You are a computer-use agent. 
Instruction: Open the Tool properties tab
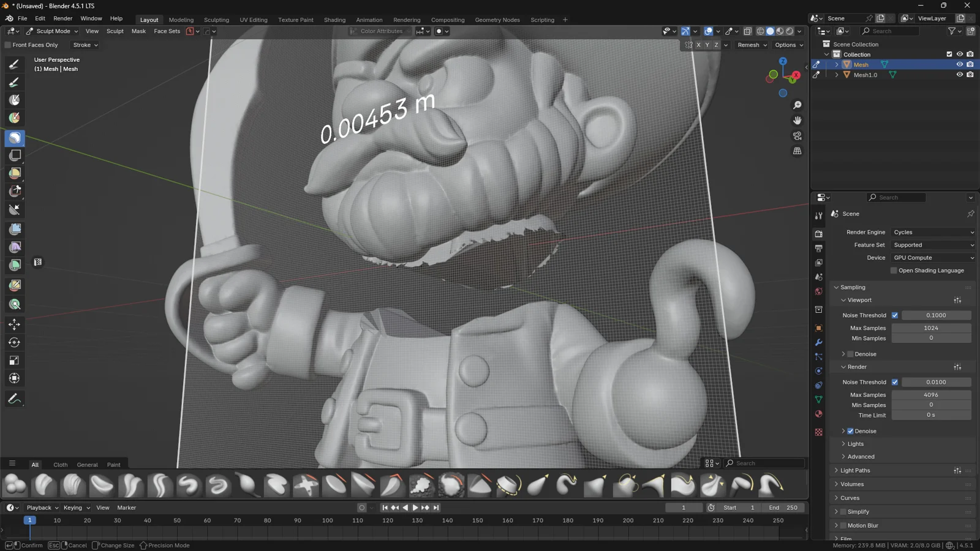coord(818,216)
